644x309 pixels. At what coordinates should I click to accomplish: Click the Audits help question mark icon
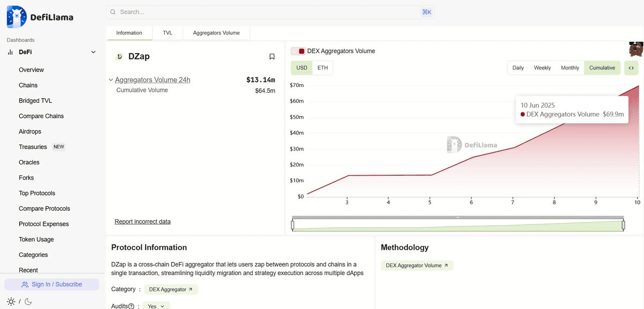pos(131,306)
